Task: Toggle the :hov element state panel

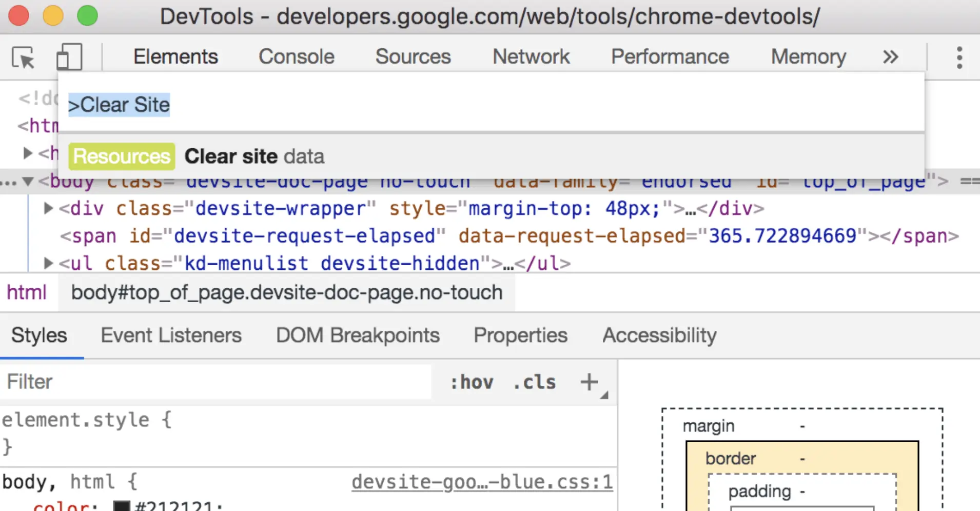Action: [472, 382]
